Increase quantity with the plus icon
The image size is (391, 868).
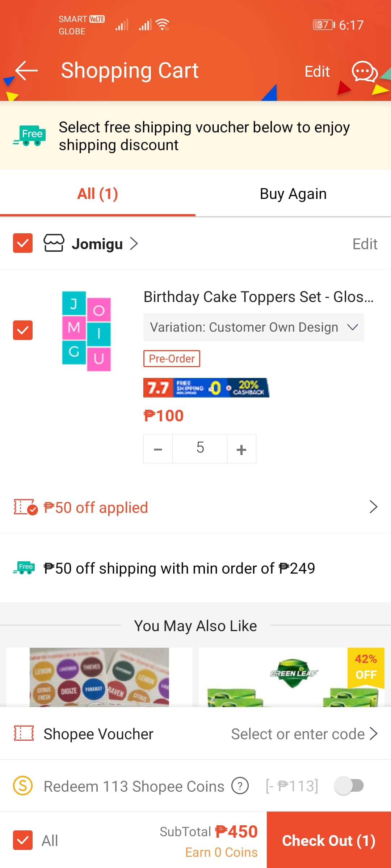click(241, 449)
